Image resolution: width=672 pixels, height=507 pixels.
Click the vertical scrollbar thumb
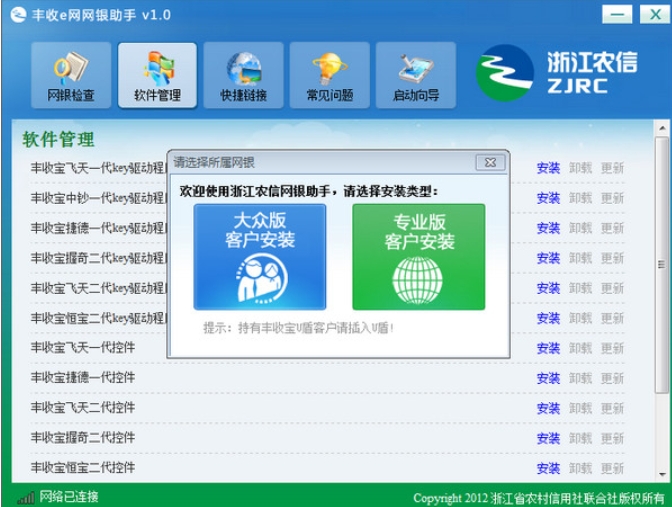pos(662,264)
